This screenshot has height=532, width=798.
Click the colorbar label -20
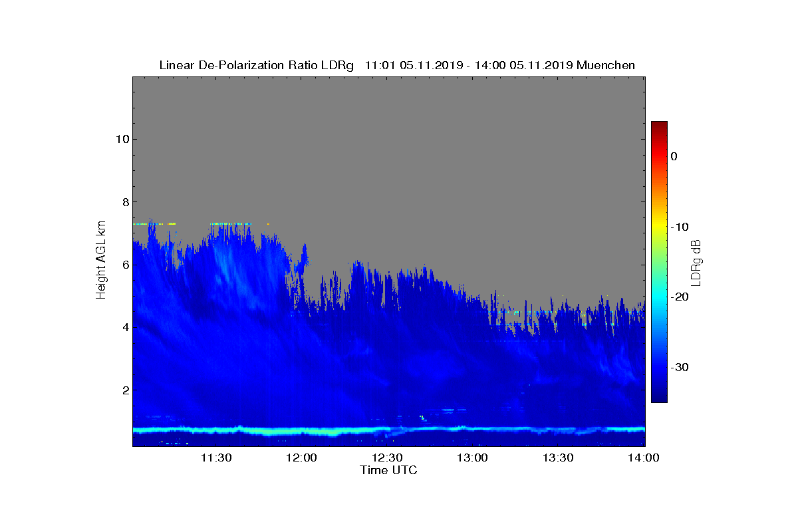[679, 297]
